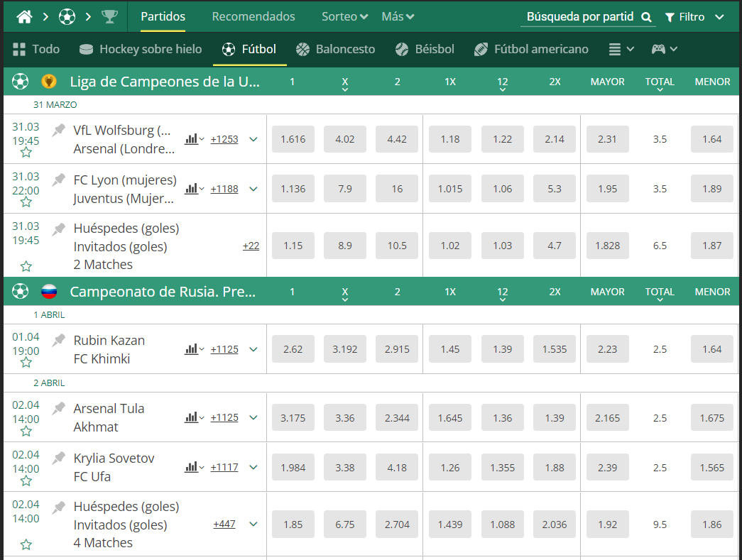
Task: Change X column in Campeonato de Rusia header
Action: tap(345, 293)
